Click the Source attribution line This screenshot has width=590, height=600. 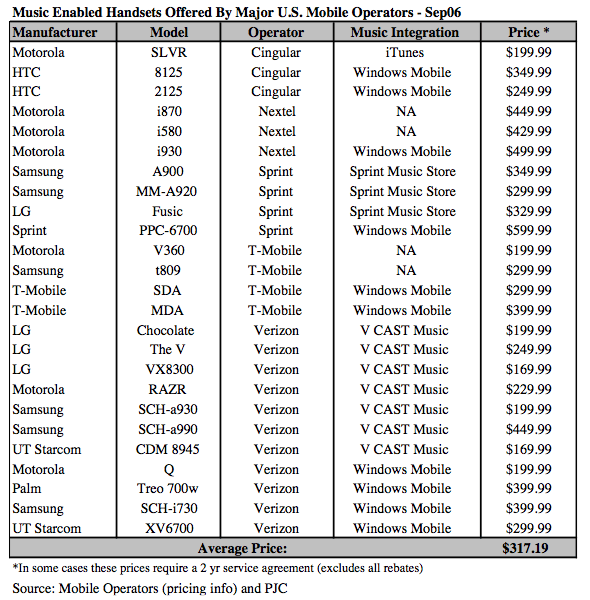coord(150,588)
